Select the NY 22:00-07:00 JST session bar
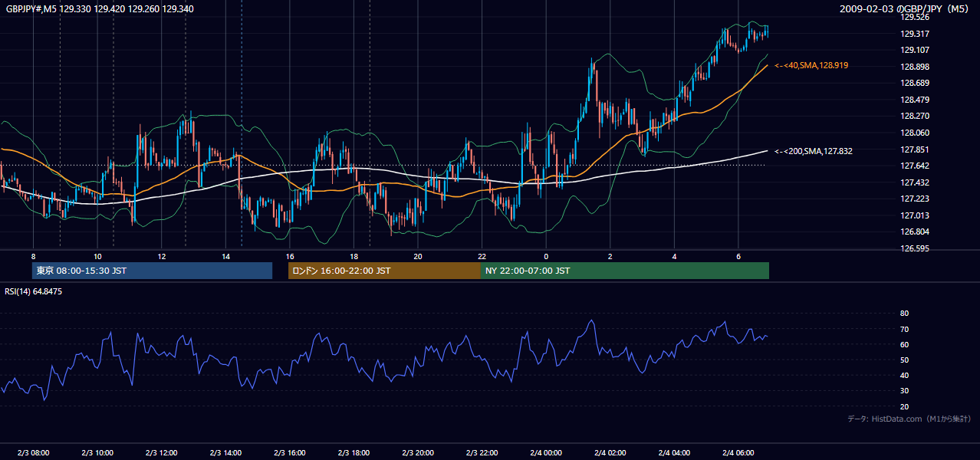The width and height of the screenshot is (980, 460). [x=625, y=271]
